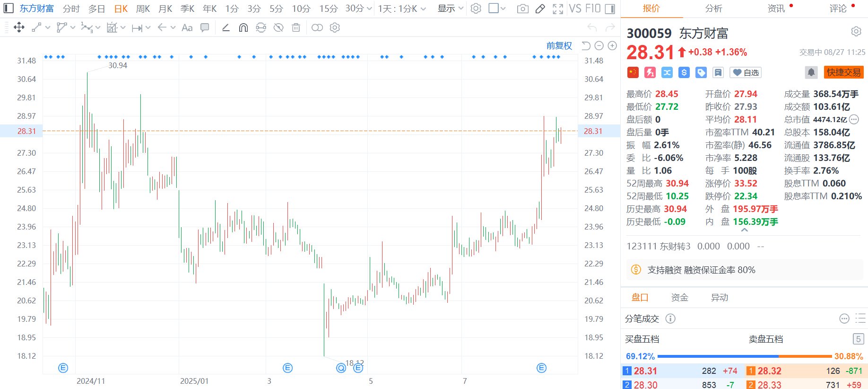
Task: Redo the drawing action
Action: point(610,28)
